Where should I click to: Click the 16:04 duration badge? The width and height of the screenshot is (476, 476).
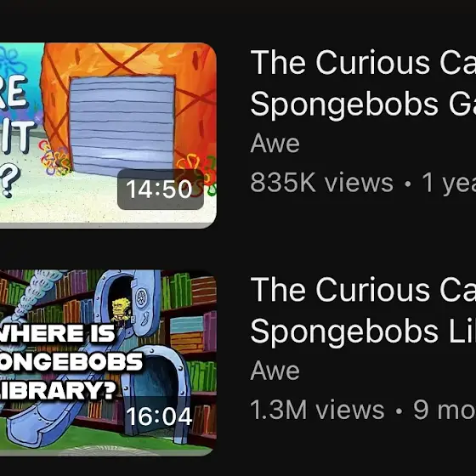(x=159, y=416)
